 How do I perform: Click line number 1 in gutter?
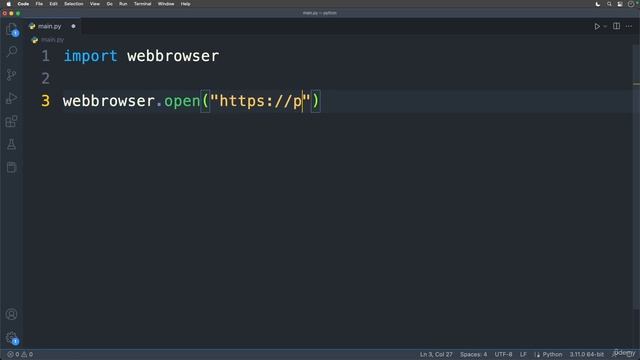(45, 56)
